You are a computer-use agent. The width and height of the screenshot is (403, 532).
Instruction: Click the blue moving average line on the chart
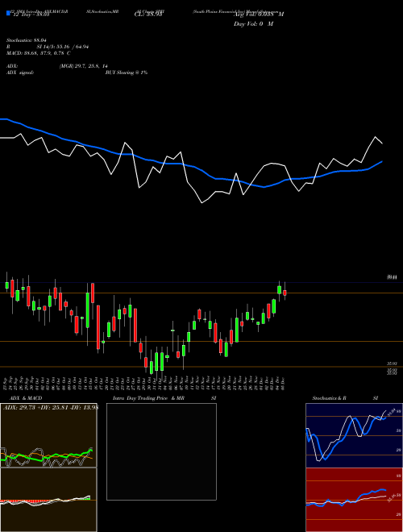click(190, 166)
